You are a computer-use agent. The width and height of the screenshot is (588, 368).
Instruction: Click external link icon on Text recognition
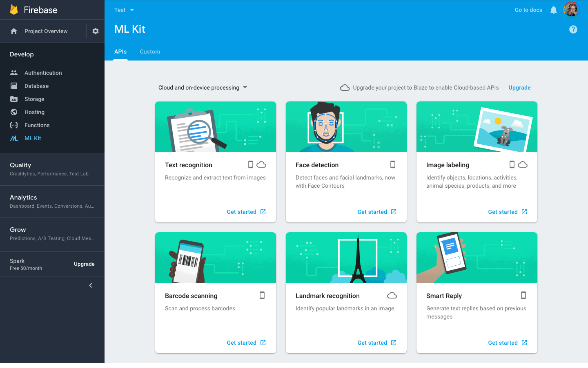click(x=263, y=212)
